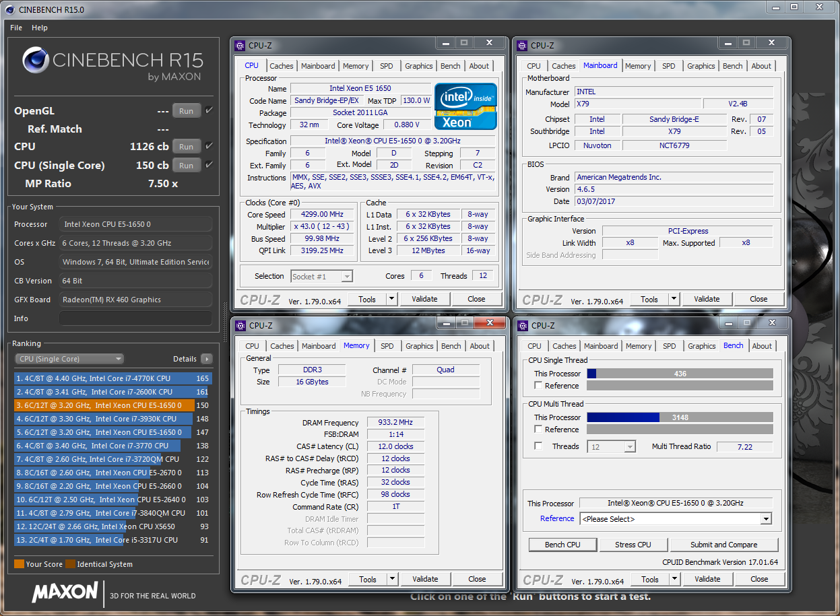Switch to SPD tab in Mainboard CPU-Z window

coord(668,66)
